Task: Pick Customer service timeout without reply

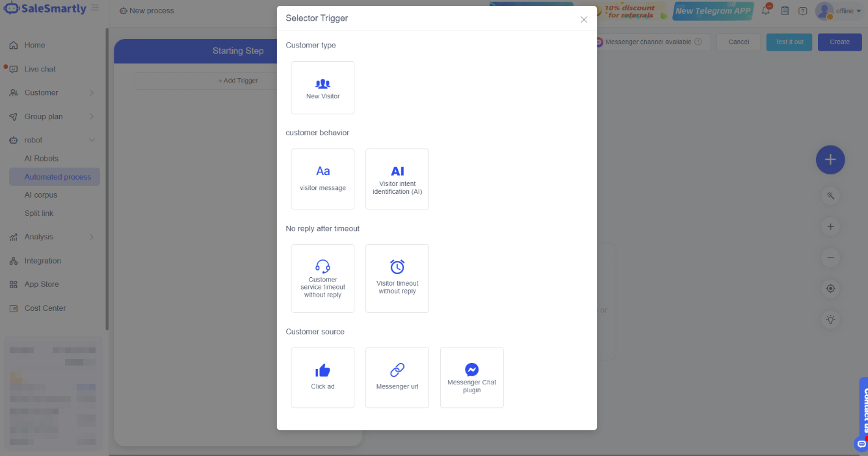Action: [322, 278]
